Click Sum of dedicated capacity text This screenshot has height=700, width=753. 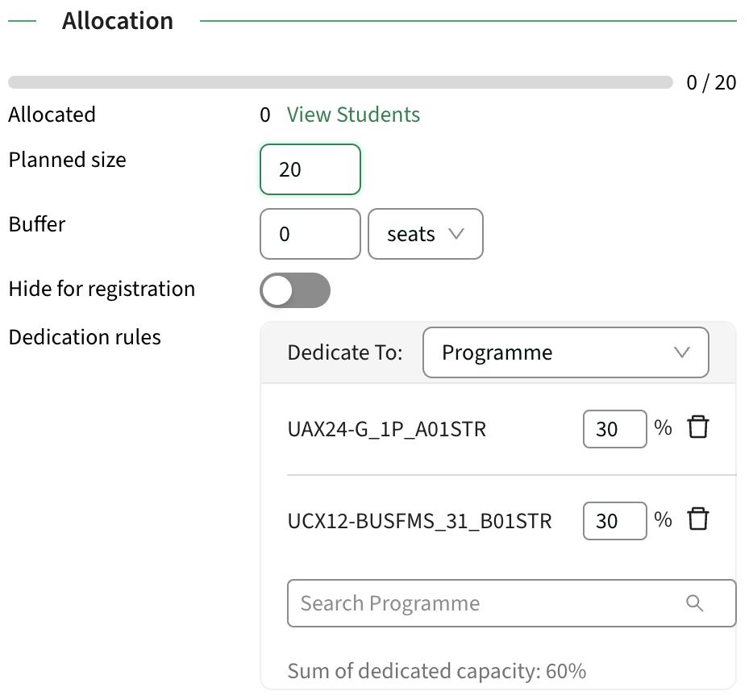click(436, 671)
